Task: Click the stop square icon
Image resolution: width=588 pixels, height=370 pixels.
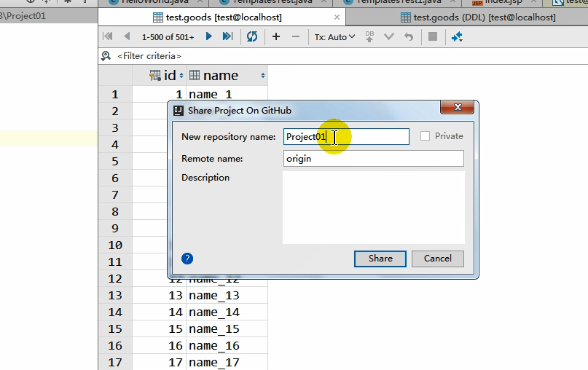Action: [x=433, y=36]
